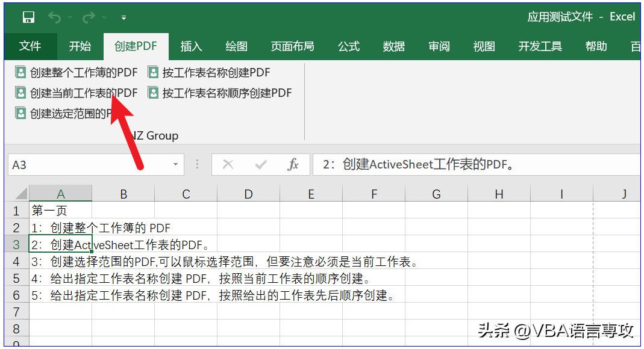The image size is (644, 349).
Task: Select column E header
Action: point(311,194)
